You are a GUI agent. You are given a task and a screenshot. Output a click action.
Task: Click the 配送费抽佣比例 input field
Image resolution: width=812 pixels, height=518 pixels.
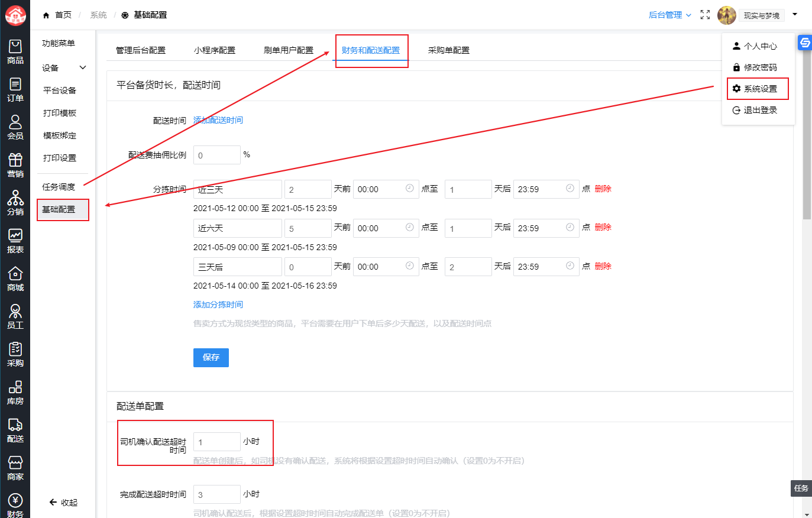[216, 155]
